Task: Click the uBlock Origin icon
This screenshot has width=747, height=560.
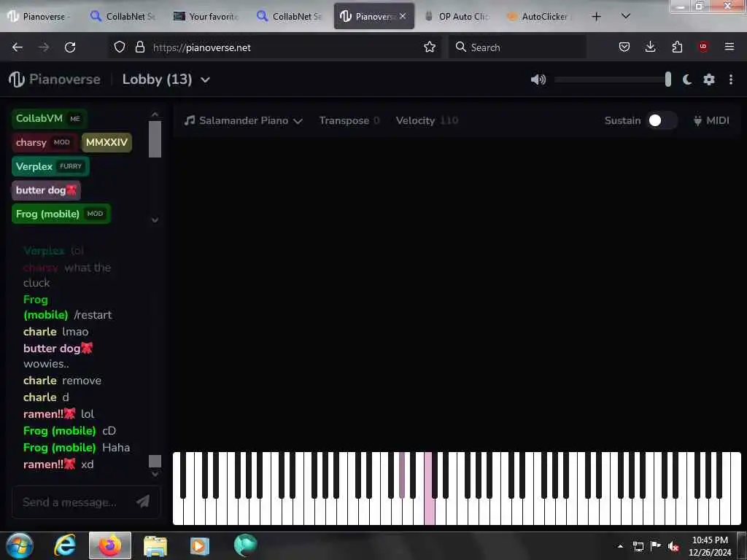Action: (703, 47)
